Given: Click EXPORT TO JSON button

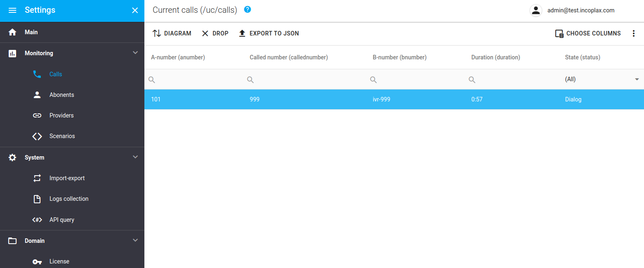Looking at the screenshot, I should tap(269, 33).
